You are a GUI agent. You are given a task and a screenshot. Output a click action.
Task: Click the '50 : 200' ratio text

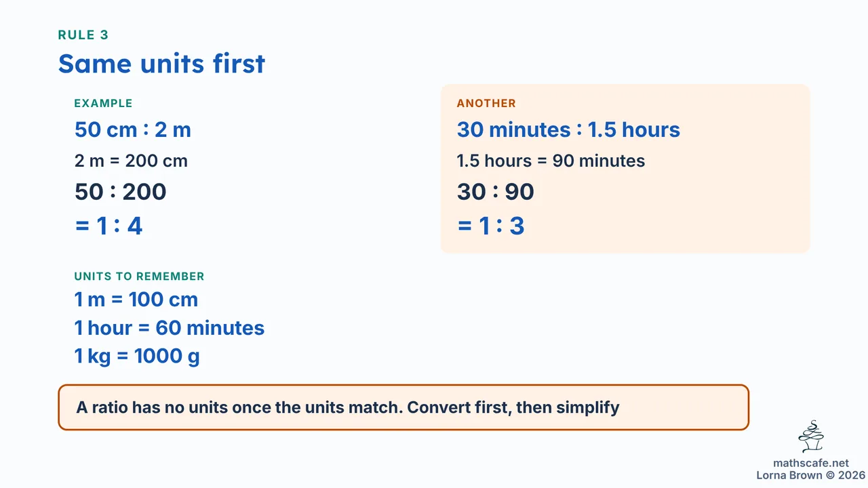click(x=121, y=192)
